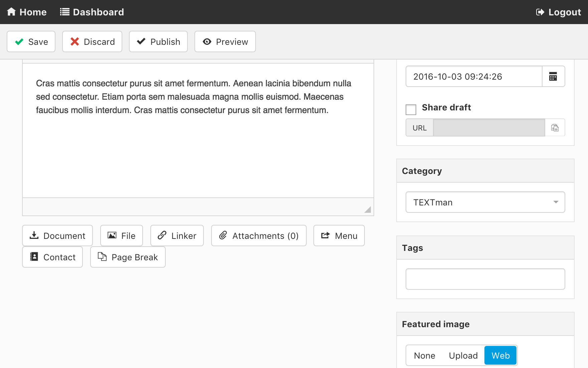Insert a Contact form

tap(52, 257)
